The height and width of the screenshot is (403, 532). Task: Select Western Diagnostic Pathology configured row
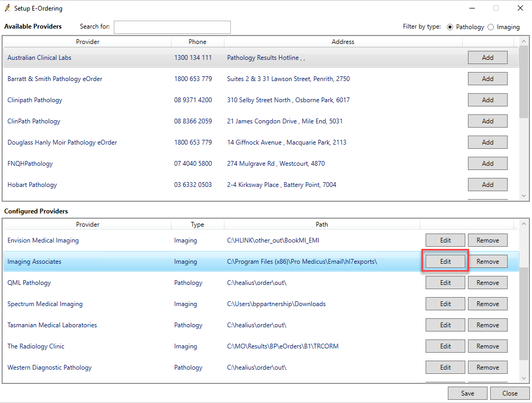point(262,368)
